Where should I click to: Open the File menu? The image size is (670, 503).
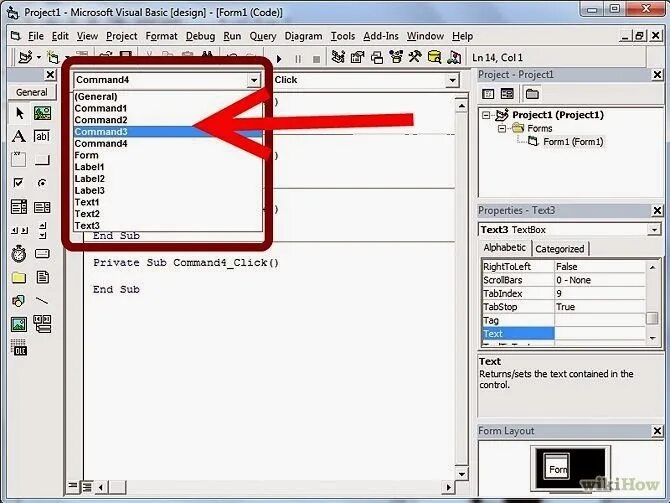[x=35, y=36]
